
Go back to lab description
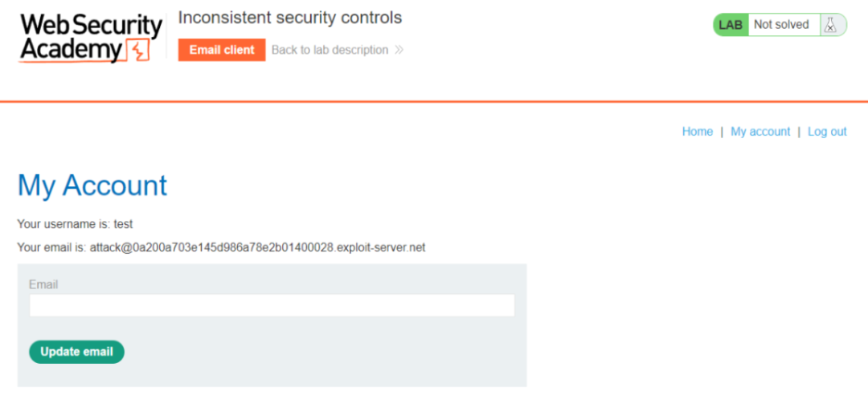click(330, 50)
